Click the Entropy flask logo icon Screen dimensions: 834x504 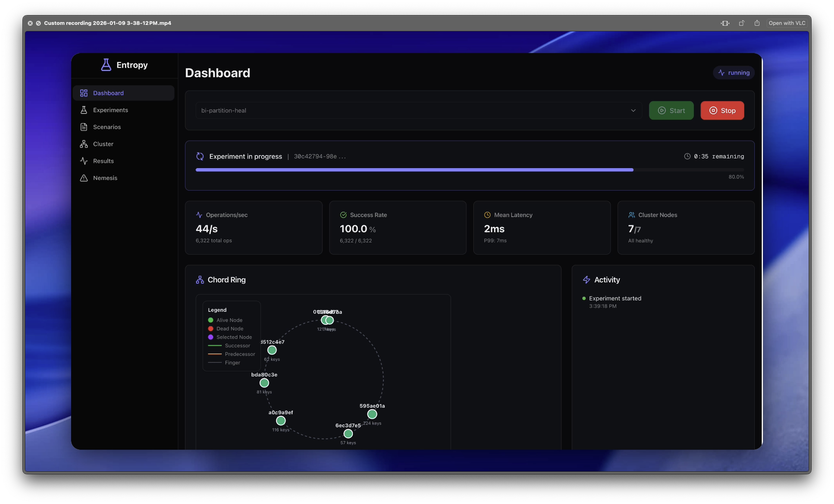tap(106, 65)
